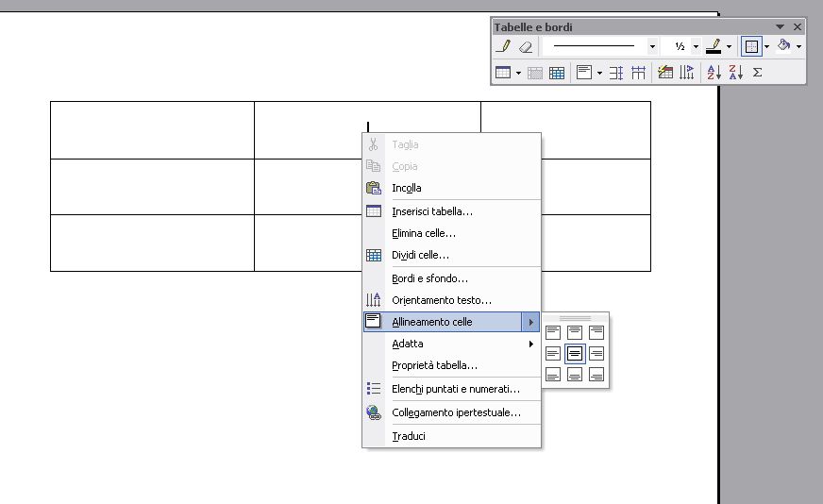Click the cell alignment toolbar icon
The image size is (823, 504).
(x=584, y=73)
